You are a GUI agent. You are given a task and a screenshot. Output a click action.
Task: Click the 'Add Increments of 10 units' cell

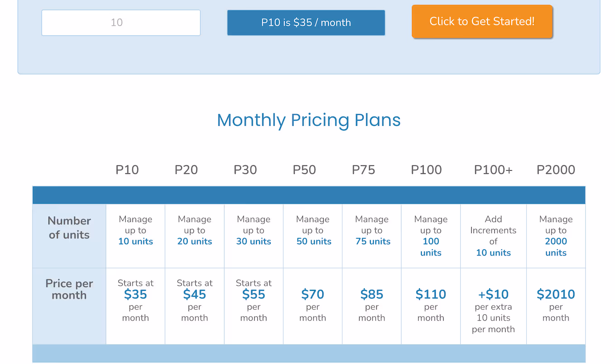(493, 236)
